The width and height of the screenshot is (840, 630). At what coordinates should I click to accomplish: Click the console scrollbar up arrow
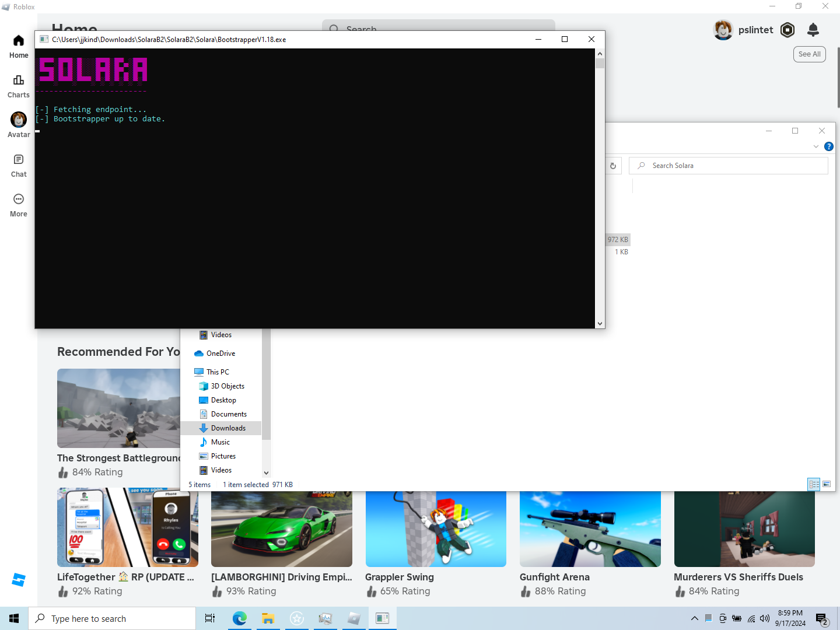click(600, 54)
